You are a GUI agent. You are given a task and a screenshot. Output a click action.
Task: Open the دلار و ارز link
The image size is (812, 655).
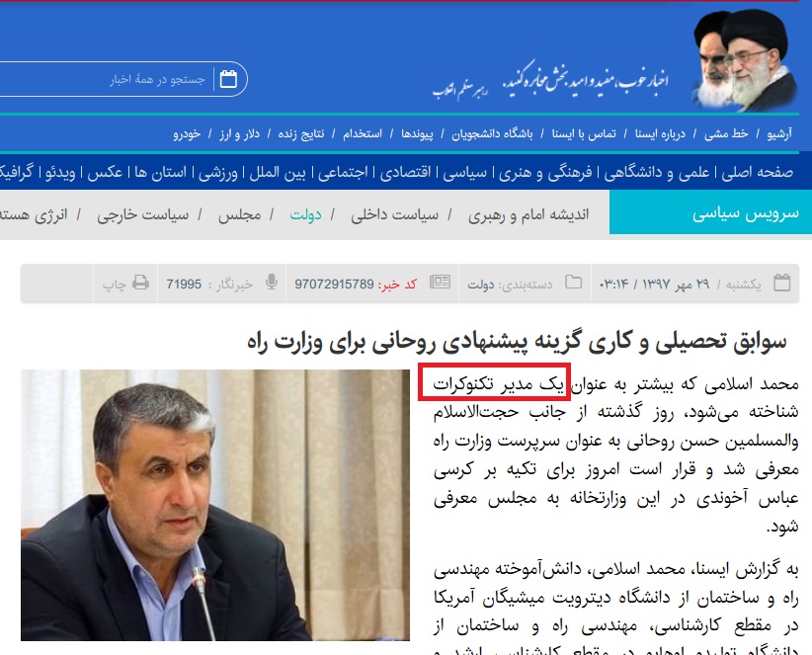click(x=239, y=134)
